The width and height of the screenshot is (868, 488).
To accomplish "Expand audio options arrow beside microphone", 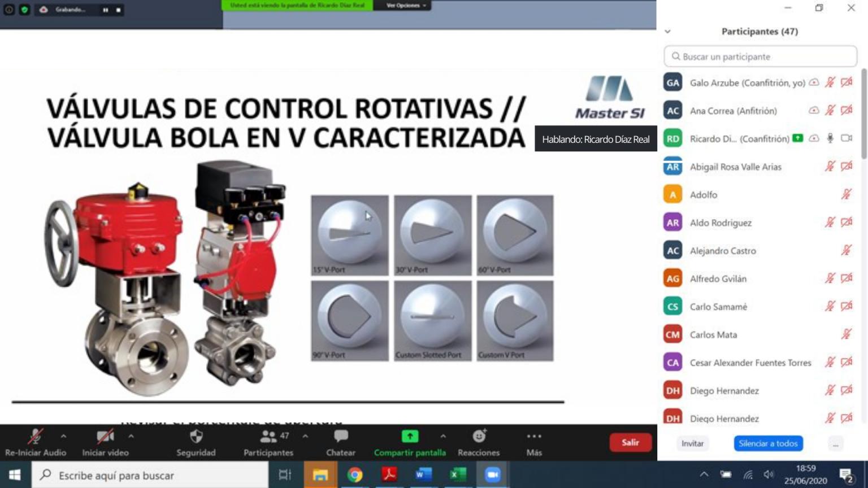I will (x=63, y=436).
